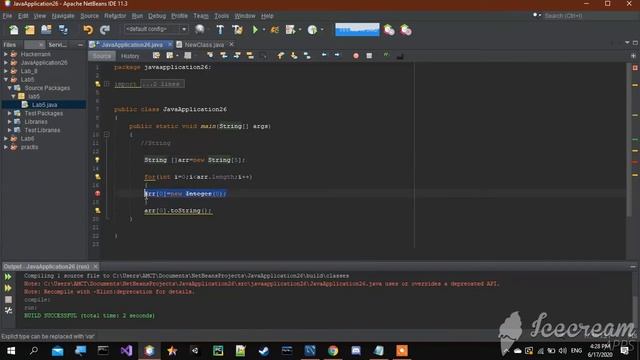Click the Open Project icon
Screen dimensions: 640x360
click(46, 30)
